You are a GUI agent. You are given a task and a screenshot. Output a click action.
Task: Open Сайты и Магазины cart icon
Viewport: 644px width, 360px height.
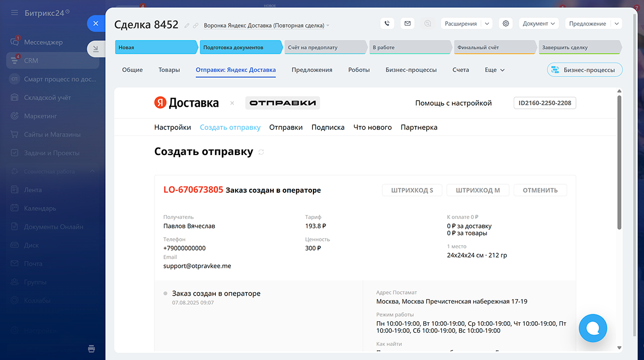(15, 134)
